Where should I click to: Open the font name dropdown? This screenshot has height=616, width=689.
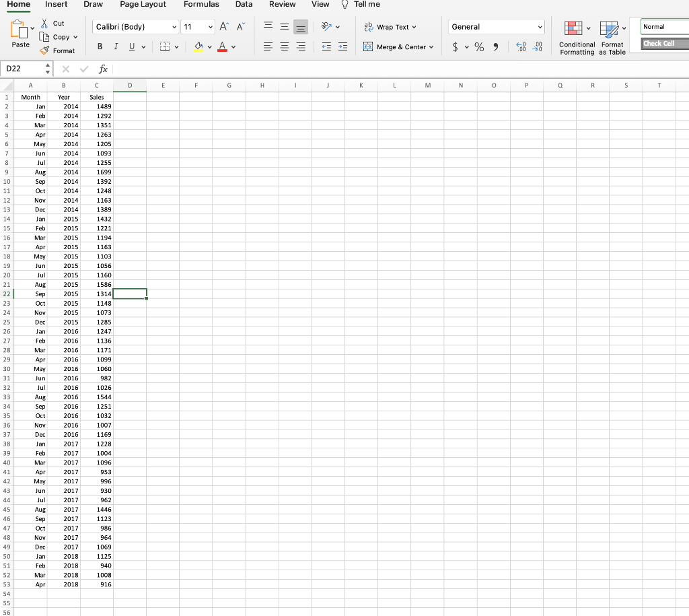(x=176, y=27)
